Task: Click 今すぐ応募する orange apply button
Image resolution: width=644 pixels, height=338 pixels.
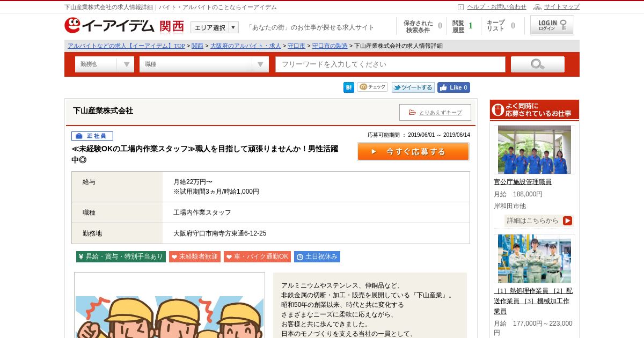Action: (x=413, y=151)
